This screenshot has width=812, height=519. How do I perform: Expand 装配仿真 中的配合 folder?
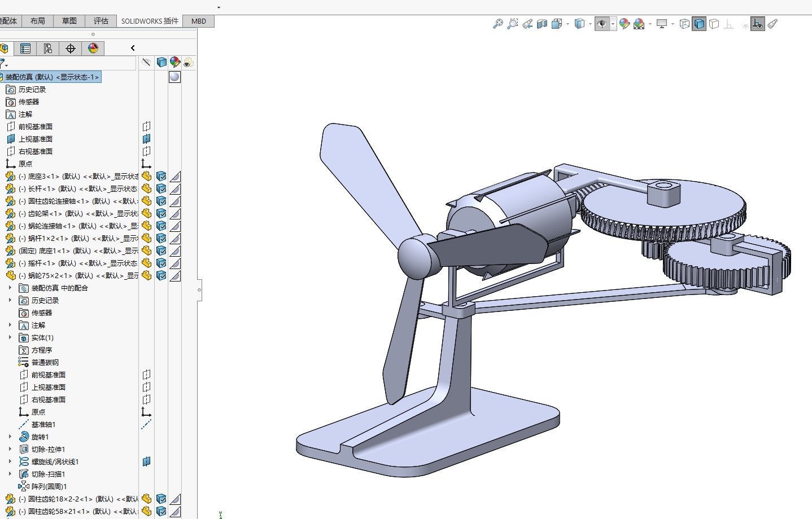pos(10,288)
